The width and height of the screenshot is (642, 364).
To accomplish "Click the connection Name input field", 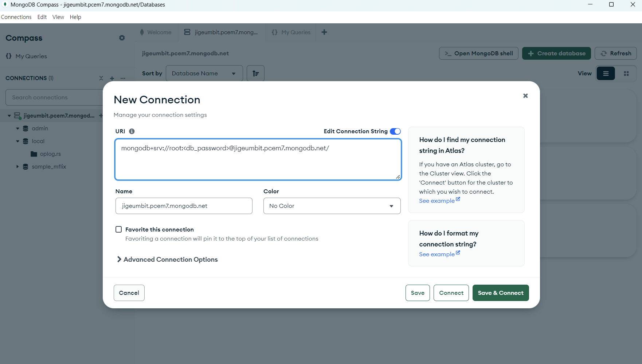I will [184, 206].
